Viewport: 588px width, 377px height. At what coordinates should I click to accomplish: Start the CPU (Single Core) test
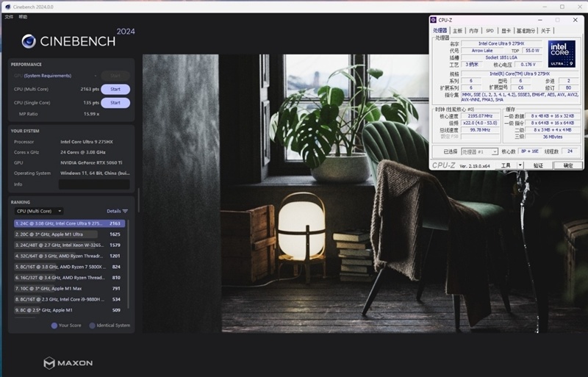click(115, 103)
